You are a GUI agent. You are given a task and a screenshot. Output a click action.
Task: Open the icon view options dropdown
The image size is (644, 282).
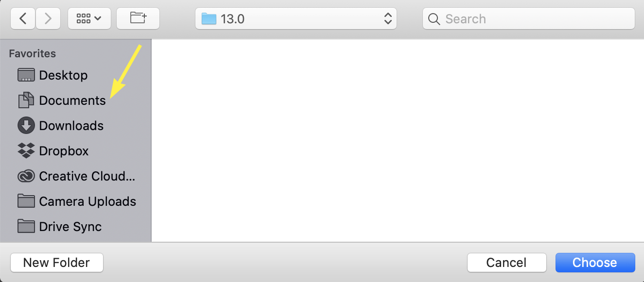89,19
